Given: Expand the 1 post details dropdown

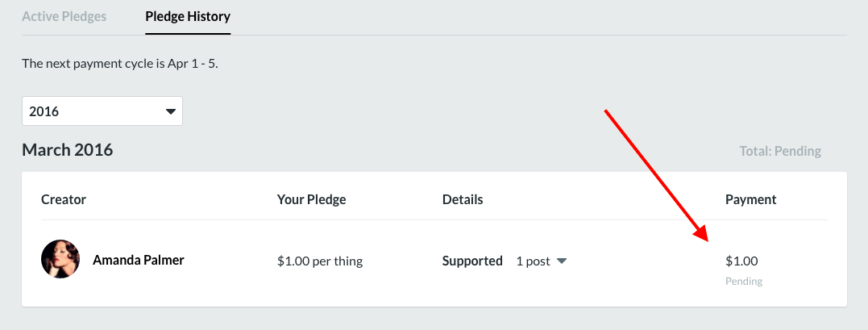Looking at the screenshot, I should click(x=541, y=261).
